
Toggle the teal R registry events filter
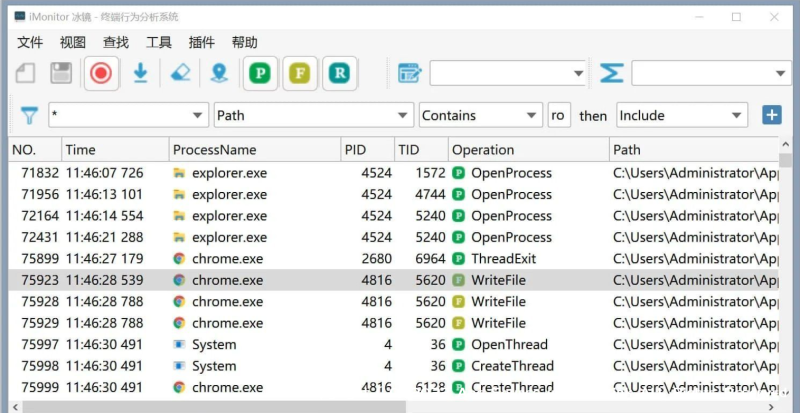[342, 73]
